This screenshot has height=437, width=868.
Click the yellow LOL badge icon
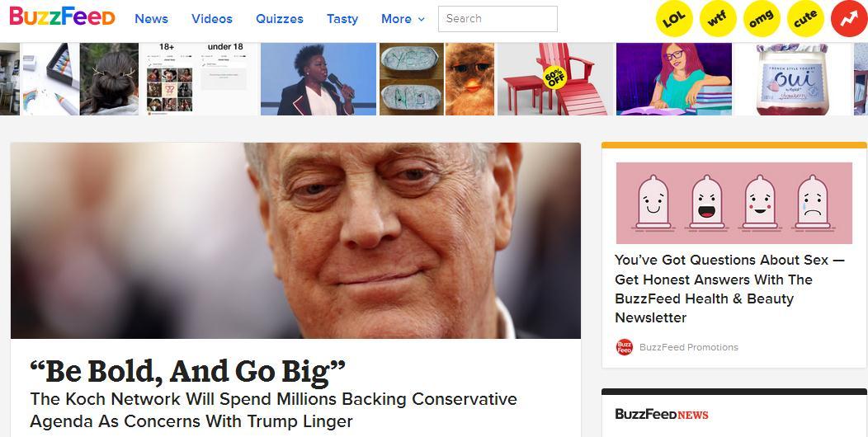[674, 18]
